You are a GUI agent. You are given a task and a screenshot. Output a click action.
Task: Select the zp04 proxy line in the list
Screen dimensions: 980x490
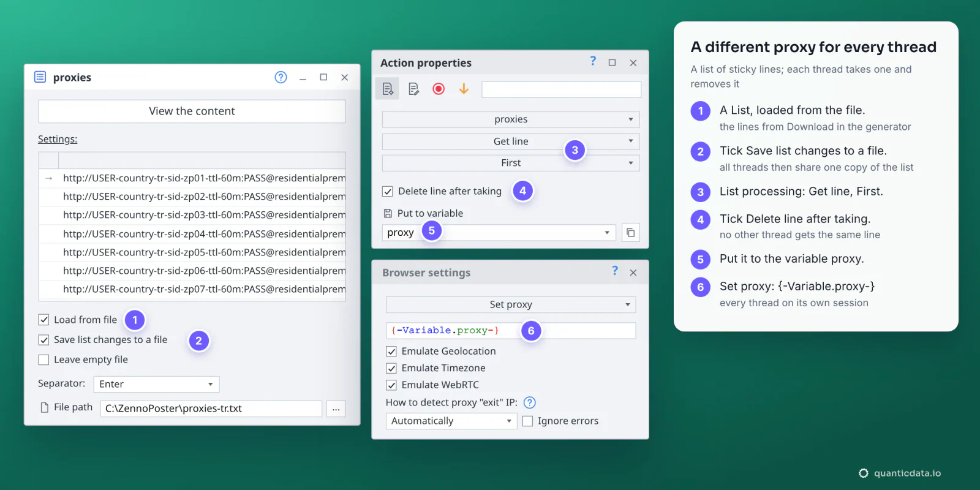192,234
